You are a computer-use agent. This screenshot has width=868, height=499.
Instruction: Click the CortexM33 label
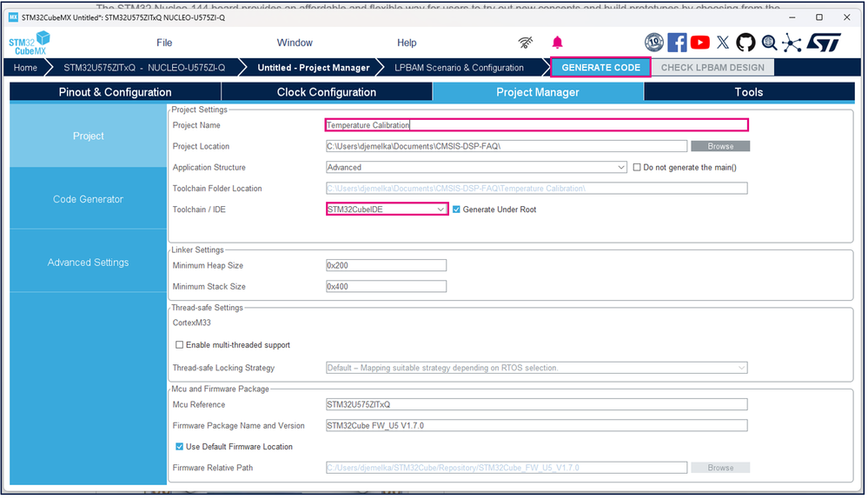click(x=191, y=323)
